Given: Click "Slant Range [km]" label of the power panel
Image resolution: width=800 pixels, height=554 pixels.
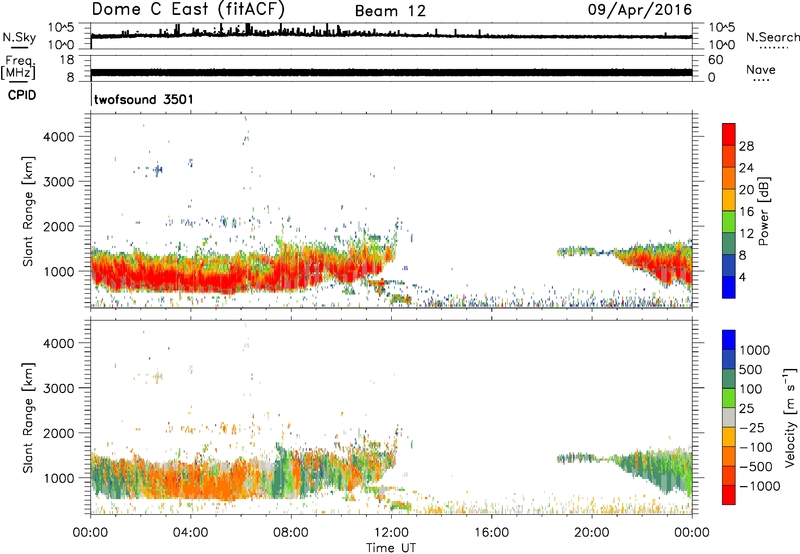Looking at the screenshot, I should click(x=28, y=211).
